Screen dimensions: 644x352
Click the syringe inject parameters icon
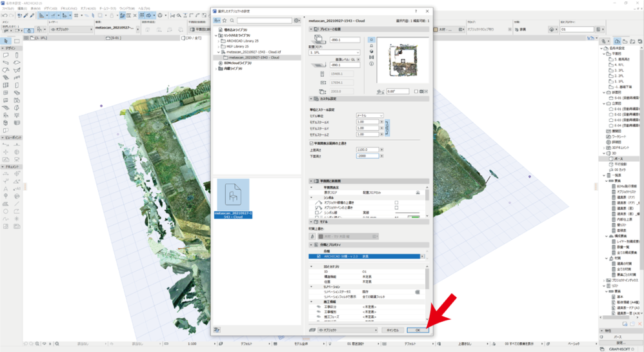click(32, 15)
